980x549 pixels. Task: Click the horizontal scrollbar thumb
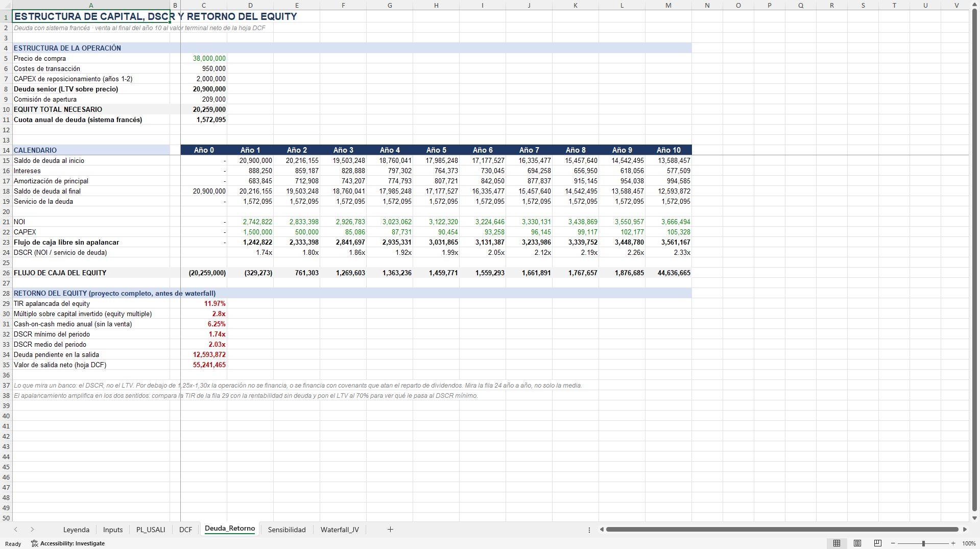pos(782,530)
